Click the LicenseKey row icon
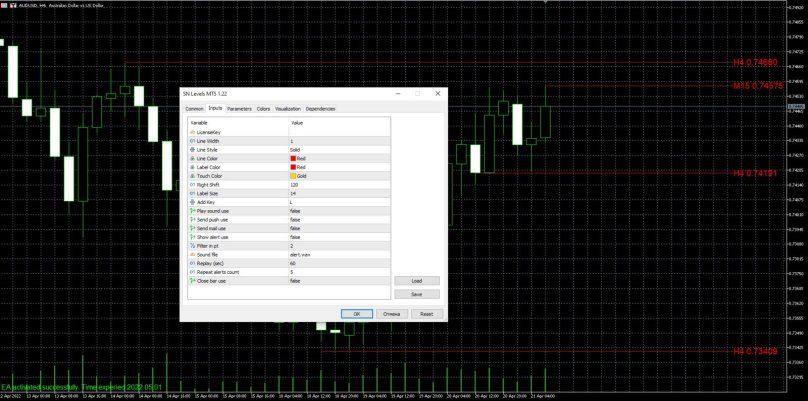Image resolution: width=808 pixels, height=401 pixels. pyautogui.click(x=192, y=132)
